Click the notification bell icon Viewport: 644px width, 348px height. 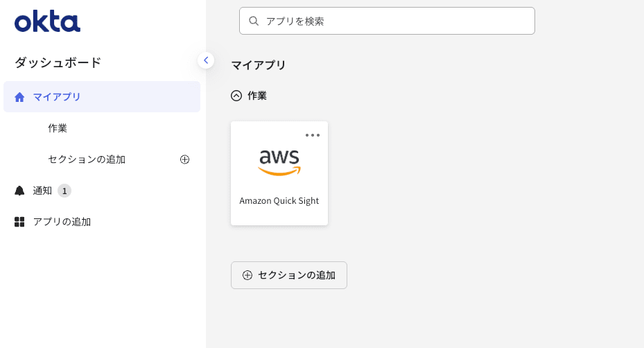(x=19, y=191)
